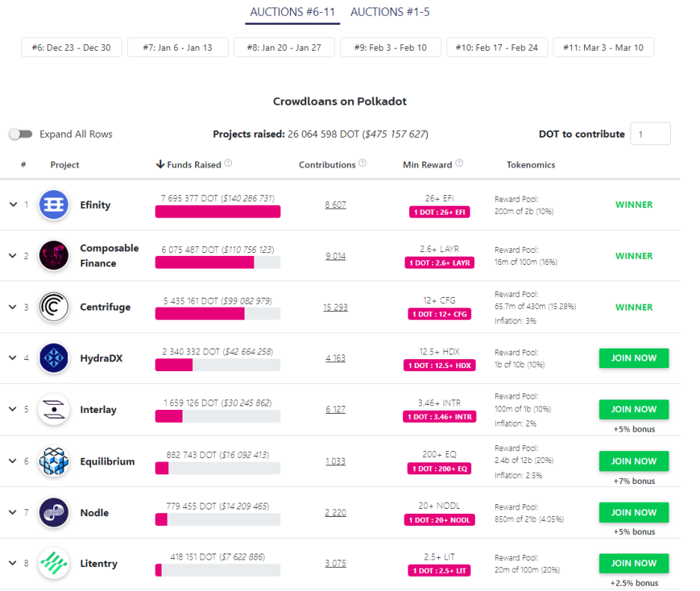
Task: Click the Interlay project logo
Action: coord(54,409)
